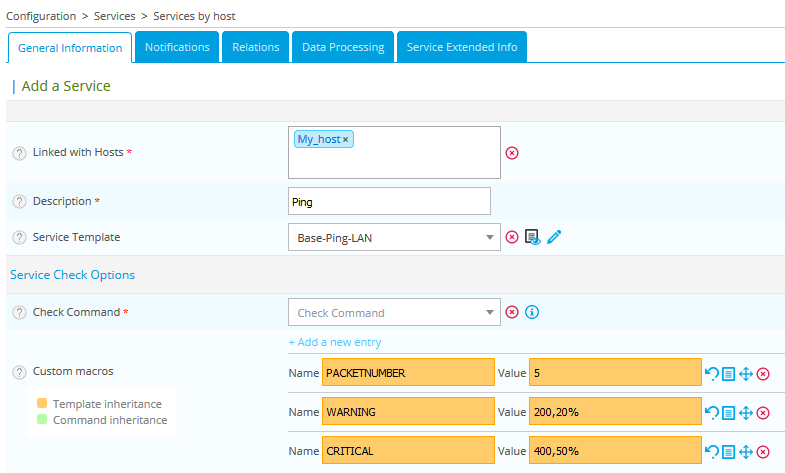Show Check Command info icon
Screen dimensions: 785x473
pyautogui.click(x=532, y=312)
